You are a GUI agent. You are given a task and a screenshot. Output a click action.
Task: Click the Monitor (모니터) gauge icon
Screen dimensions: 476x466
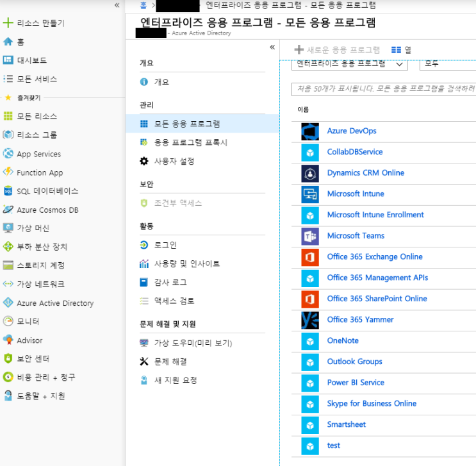coord(8,321)
